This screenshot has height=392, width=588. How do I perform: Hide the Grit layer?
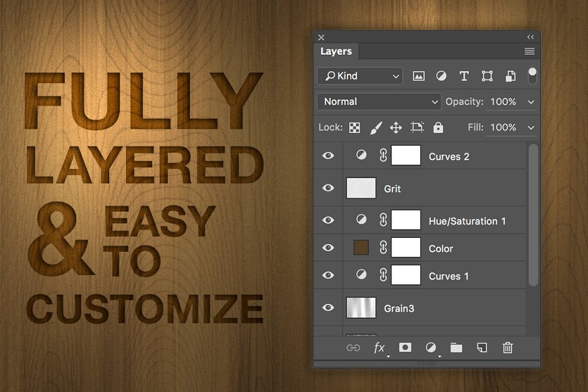tap(328, 188)
